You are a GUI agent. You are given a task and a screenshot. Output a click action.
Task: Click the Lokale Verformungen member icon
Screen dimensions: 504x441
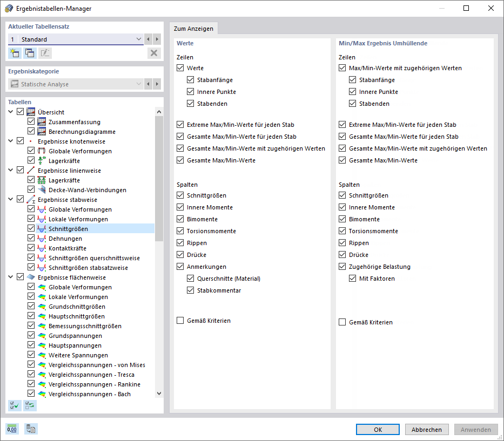click(42, 219)
